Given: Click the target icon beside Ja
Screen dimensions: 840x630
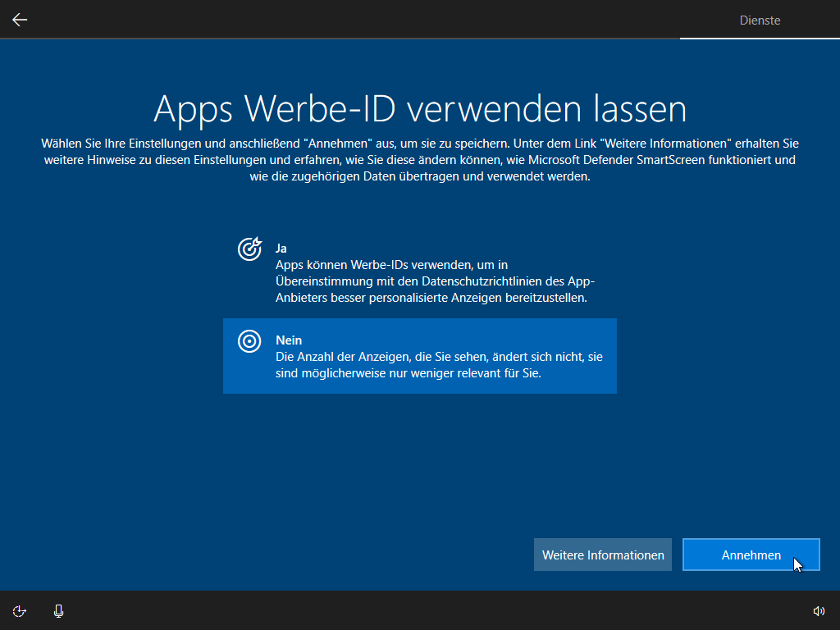Looking at the screenshot, I should coord(249,249).
